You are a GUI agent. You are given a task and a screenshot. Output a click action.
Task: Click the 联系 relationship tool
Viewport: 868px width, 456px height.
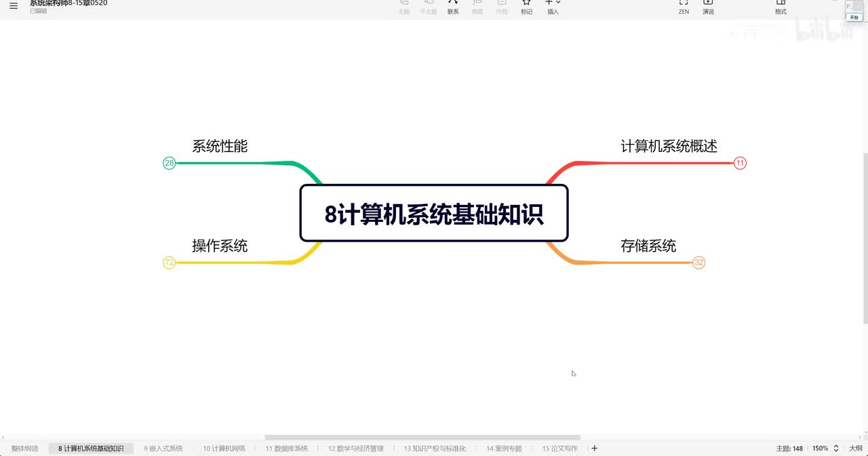453,7
